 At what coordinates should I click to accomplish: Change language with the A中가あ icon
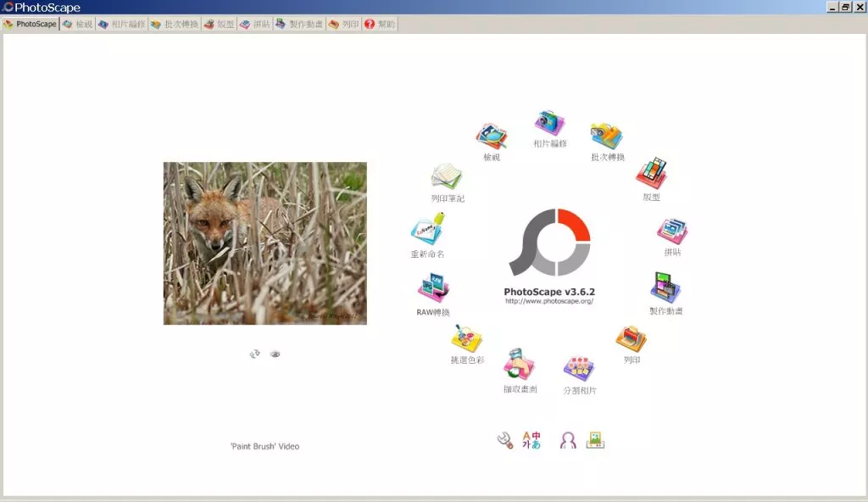coord(531,440)
